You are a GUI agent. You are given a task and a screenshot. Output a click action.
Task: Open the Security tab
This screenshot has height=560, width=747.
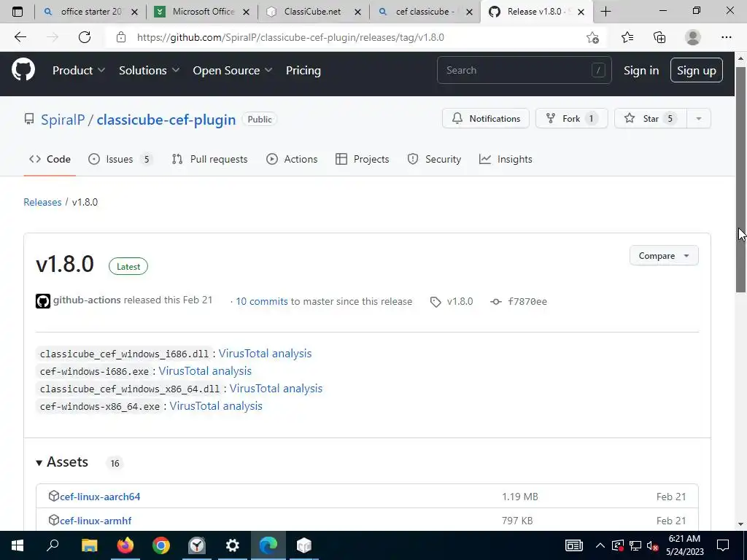click(435, 159)
